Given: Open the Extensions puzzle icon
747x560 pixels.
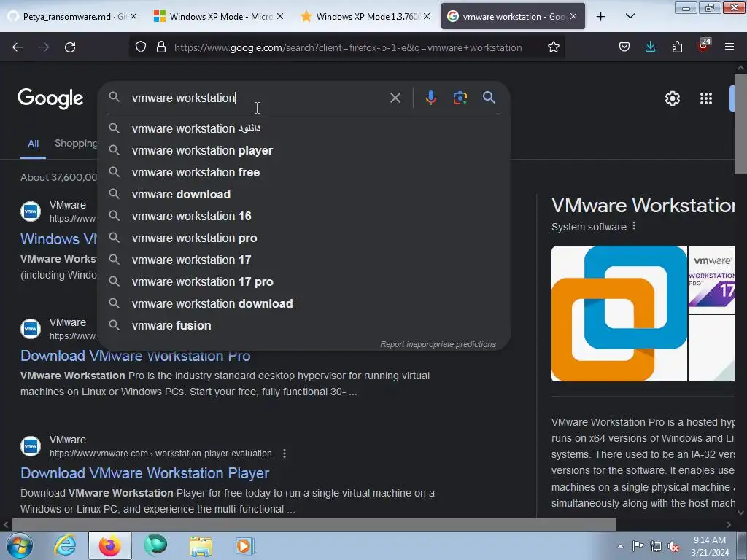Looking at the screenshot, I should [x=677, y=47].
